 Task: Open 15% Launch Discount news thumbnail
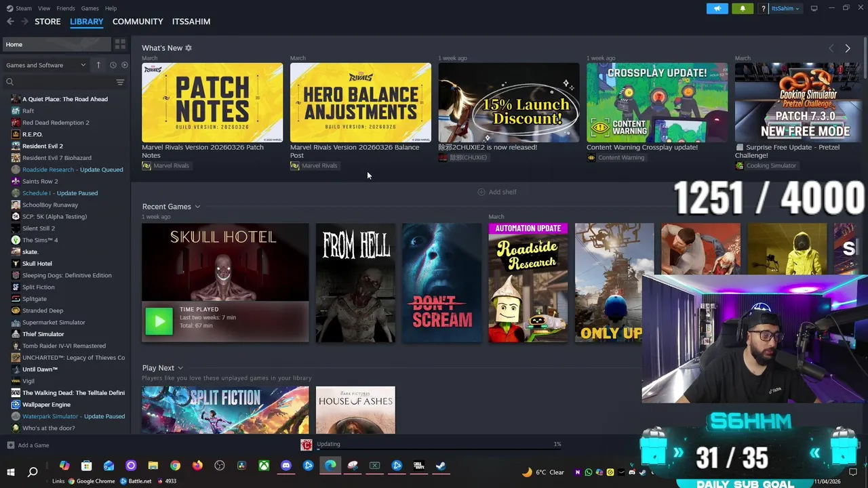tap(509, 102)
